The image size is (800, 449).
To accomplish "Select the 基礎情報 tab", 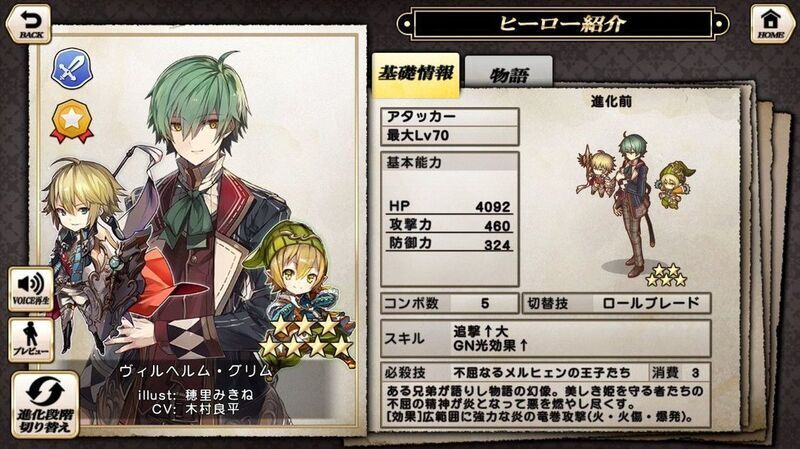I will point(416,74).
